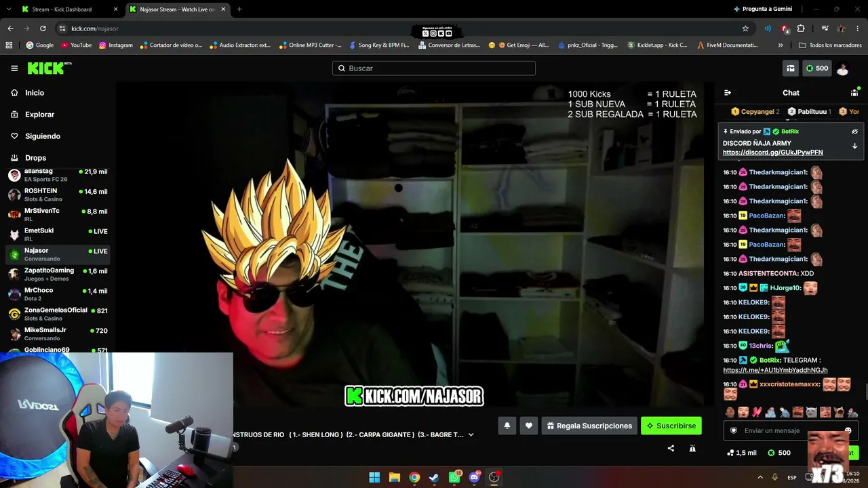Report the stream using the alert icon
Screen dimensions: 868x488
tap(692, 448)
